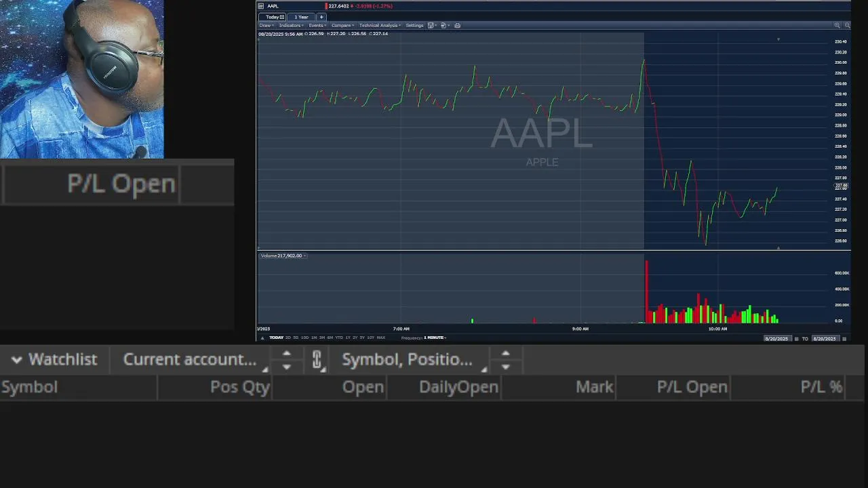This screenshot has height=488, width=868.
Task: Click the zoom in magnifier icon
Action: pyautogui.click(x=837, y=25)
